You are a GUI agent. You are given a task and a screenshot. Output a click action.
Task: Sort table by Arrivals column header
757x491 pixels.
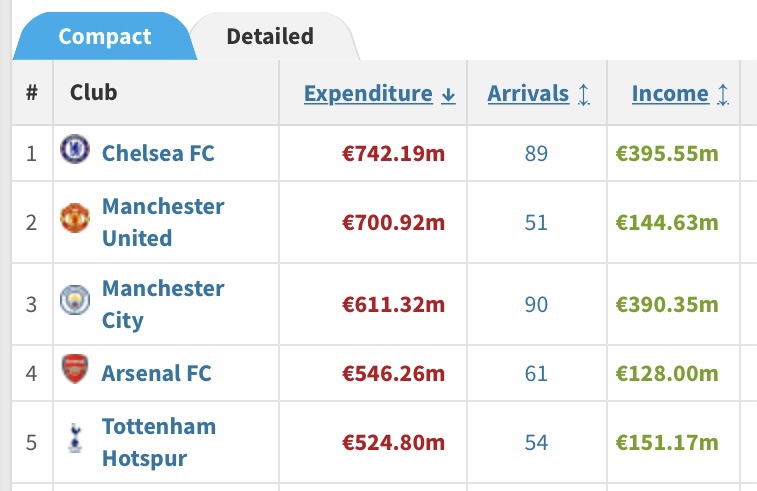pyautogui.click(x=528, y=94)
